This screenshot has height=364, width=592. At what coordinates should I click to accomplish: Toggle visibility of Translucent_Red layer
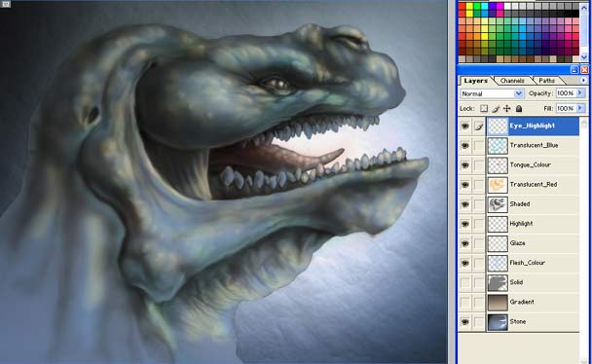click(464, 185)
